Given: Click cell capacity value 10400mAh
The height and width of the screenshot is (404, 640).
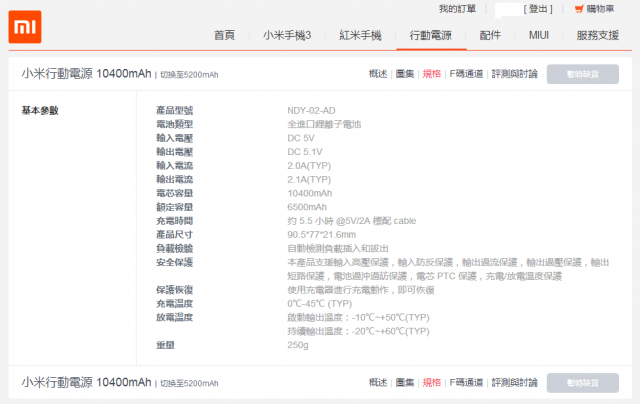Looking at the screenshot, I should pos(309,193).
